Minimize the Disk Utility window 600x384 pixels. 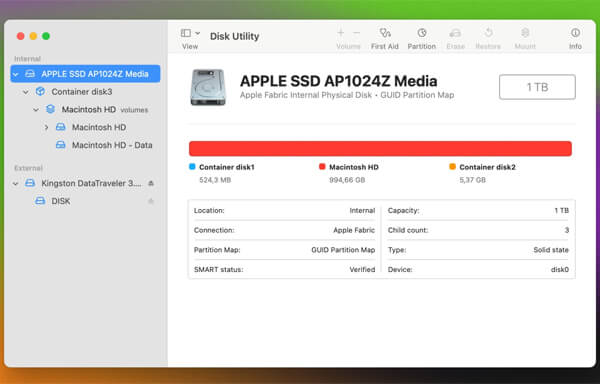(x=33, y=36)
